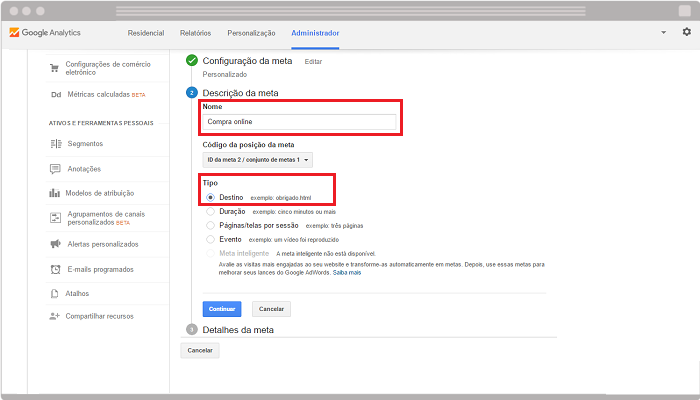The width and height of the screenshot is (700, 400).
Task: Click the Dd calculated metrics icon
Action: point(56,95)
